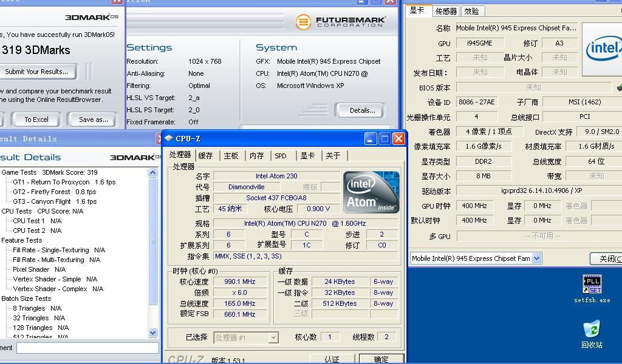The image size is (622, 364).
Task: Select the CPU Test 1 row
Action: tap(37, 221)
